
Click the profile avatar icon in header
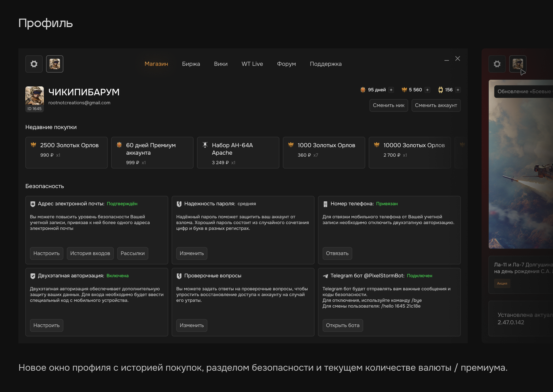pos(55,64)
